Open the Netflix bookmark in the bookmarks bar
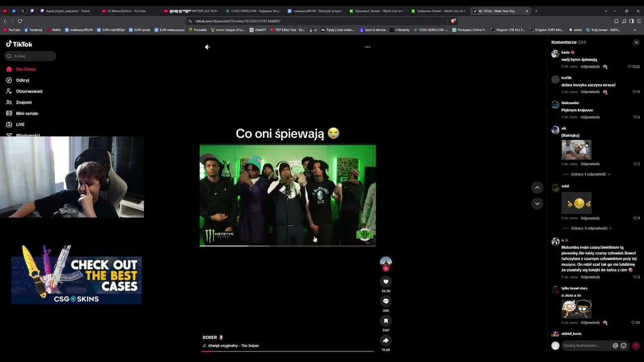 [x=54, y=30]
